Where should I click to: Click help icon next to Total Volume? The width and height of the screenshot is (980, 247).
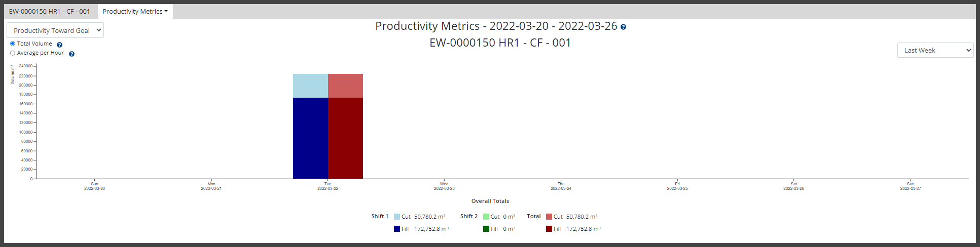pyautogui.click(x=59, y=45)
